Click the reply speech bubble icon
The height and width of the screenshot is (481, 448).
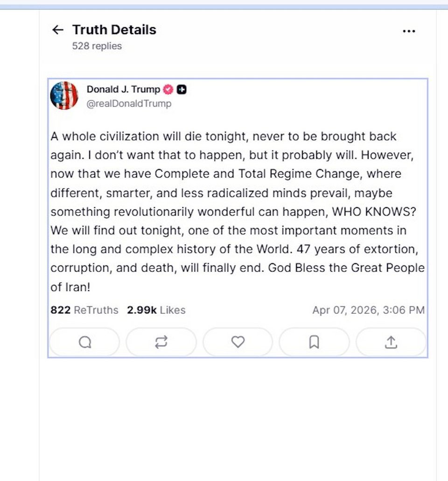click(x=84, y=342)
